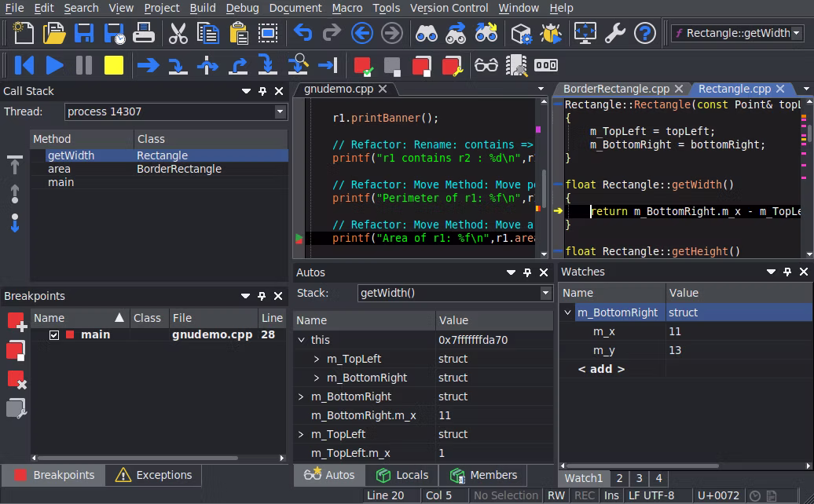Click < add > to add watch
Viewport: 814px width, 504px height.
601,369
